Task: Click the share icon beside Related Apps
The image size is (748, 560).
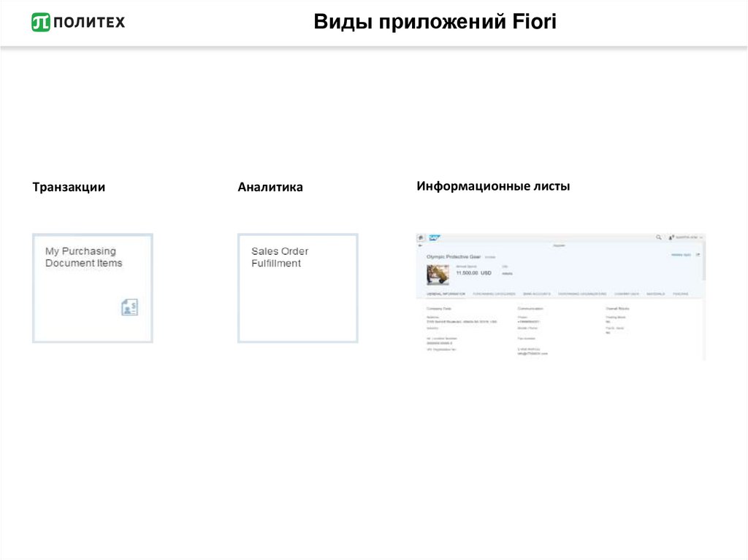Action: click(698, 255)
